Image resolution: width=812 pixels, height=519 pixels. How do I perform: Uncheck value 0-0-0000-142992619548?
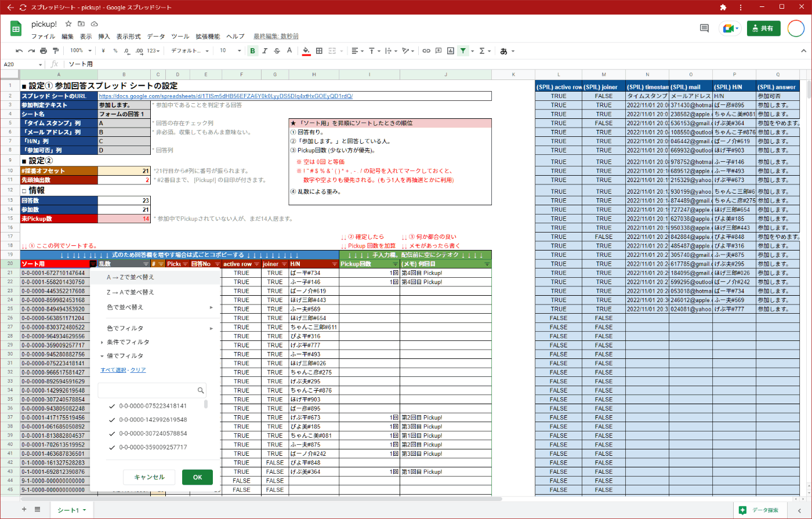(x=113, y=420)
